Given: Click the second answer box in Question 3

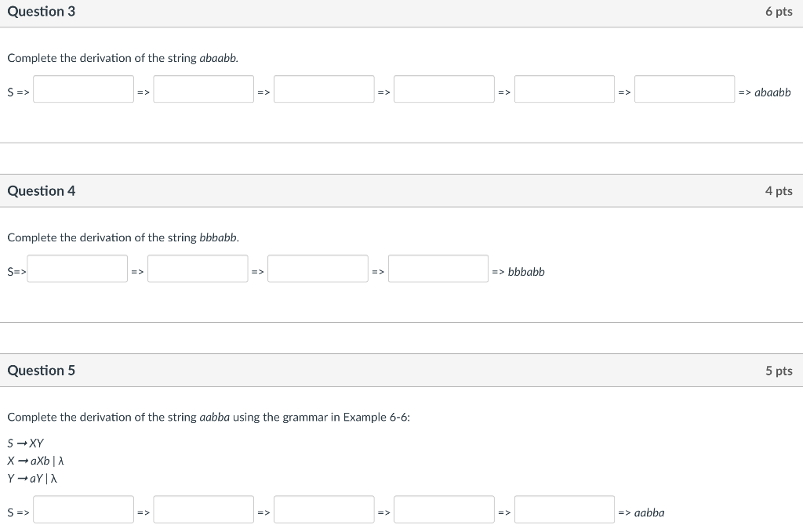Looking at the screenshot, I should 203,89.
